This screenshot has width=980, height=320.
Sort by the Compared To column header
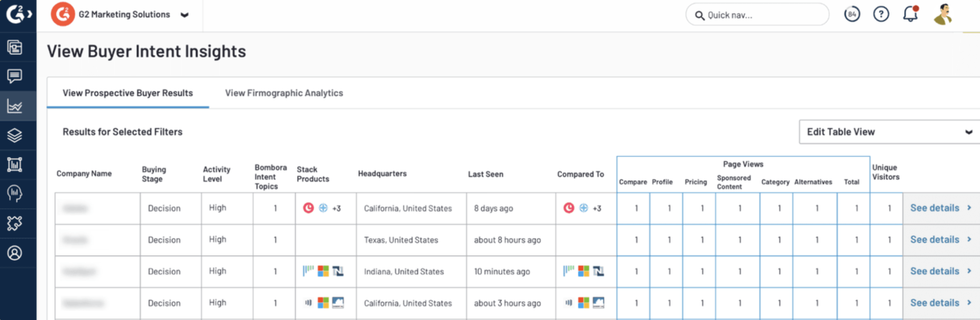(x=580, y=174)
